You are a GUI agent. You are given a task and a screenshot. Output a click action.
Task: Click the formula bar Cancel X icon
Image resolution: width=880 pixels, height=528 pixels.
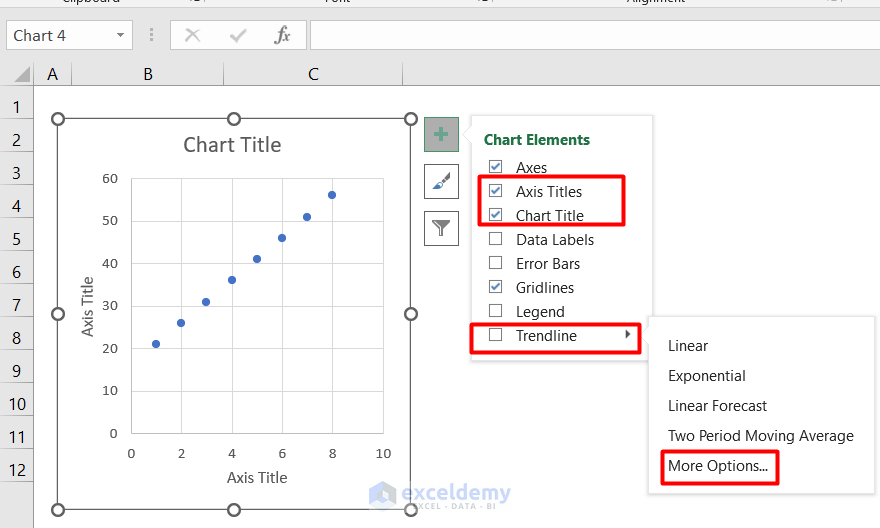[192, 36]
